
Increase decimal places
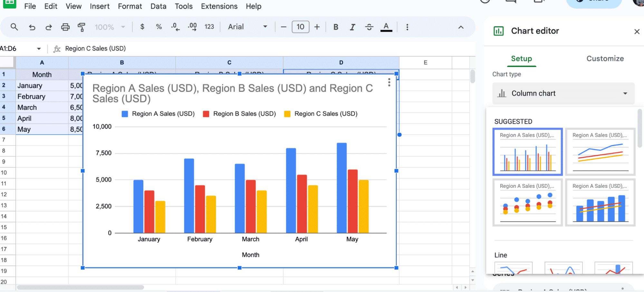192,27
